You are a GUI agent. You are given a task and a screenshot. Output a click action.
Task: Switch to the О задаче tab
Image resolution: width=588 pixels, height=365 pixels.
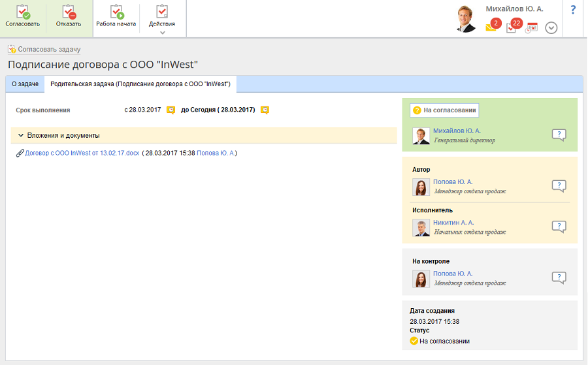click(25, 84)
